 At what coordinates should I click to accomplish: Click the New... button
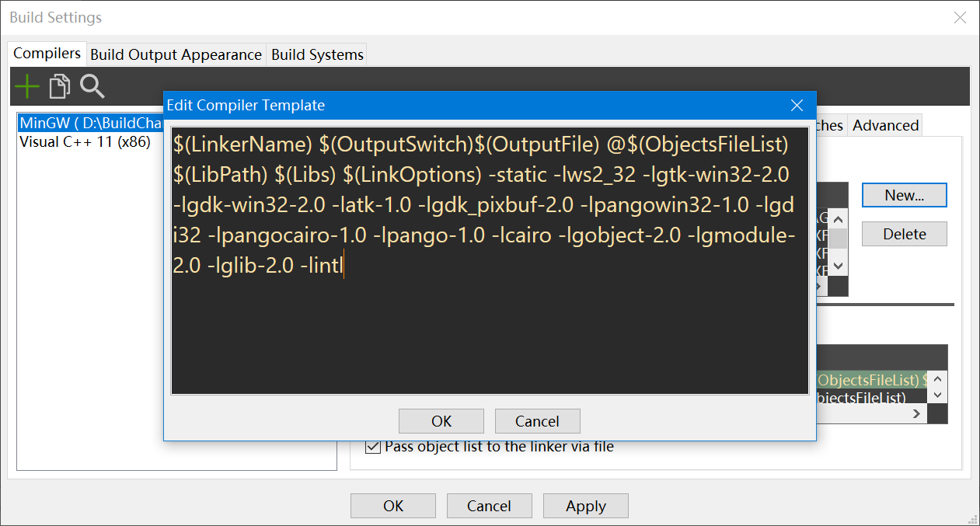click(904, 196)
